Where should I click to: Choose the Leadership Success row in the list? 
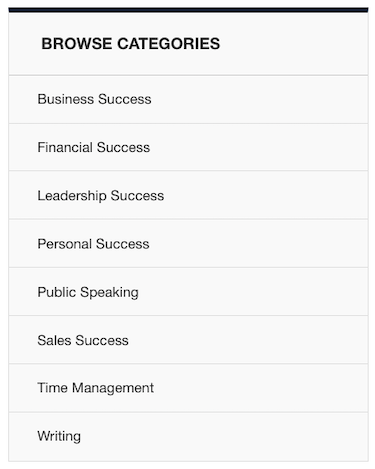point(188,195)
